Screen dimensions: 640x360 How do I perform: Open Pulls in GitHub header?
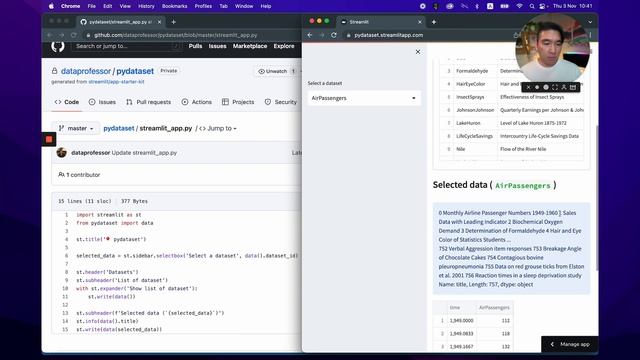pyautogui.click(x=195, y=46)
